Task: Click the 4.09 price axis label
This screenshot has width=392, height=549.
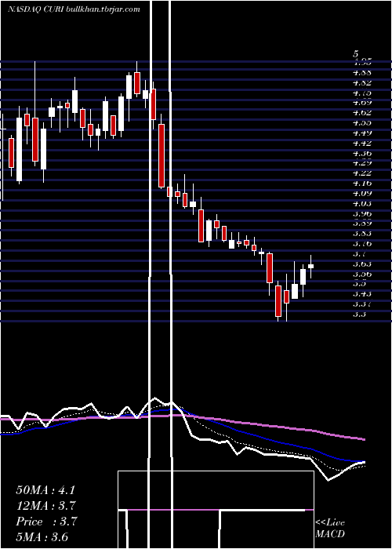Action: click(362, 193)
